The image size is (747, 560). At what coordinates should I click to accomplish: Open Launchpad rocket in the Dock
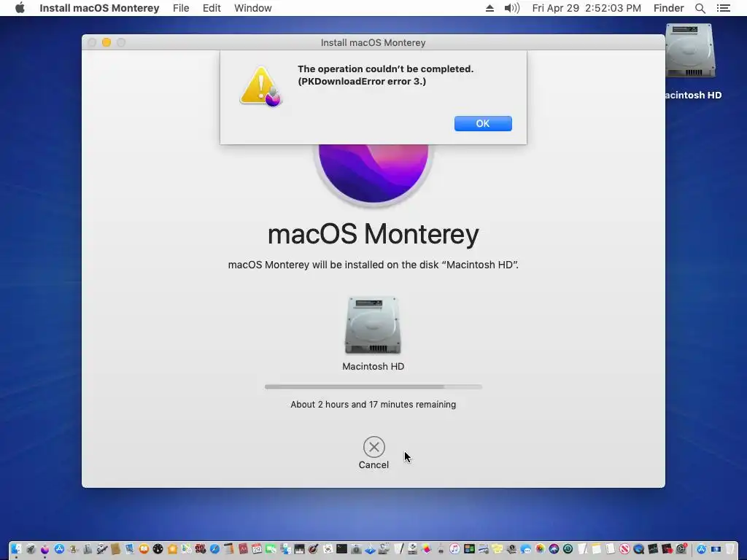31,549
